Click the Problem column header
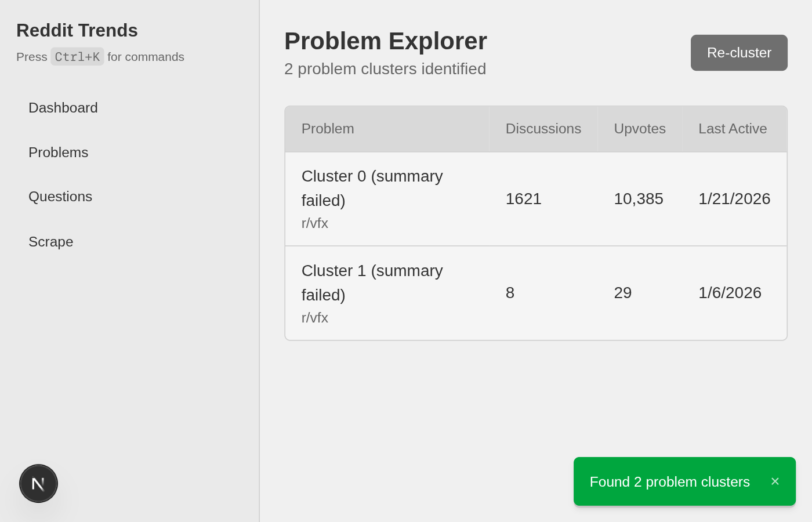The height and width of the screenshot is (522, 812). point(328,129)
